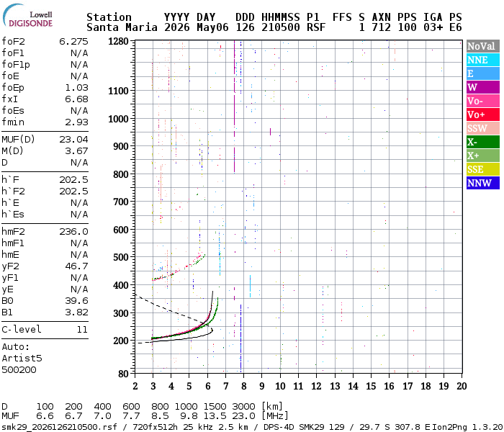Select the Santa Maria station name

click(x=122, y=27)
